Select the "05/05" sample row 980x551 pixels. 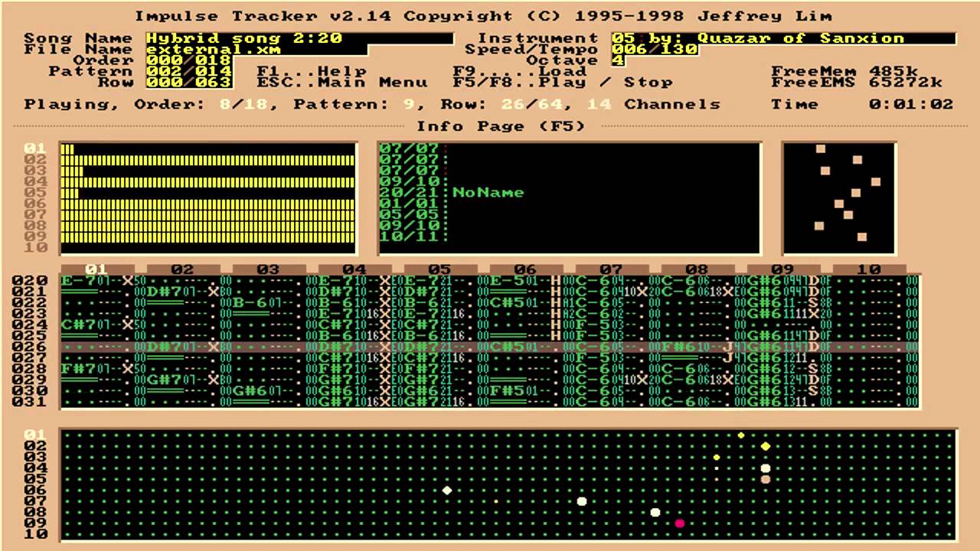click(x=413, y=215)
